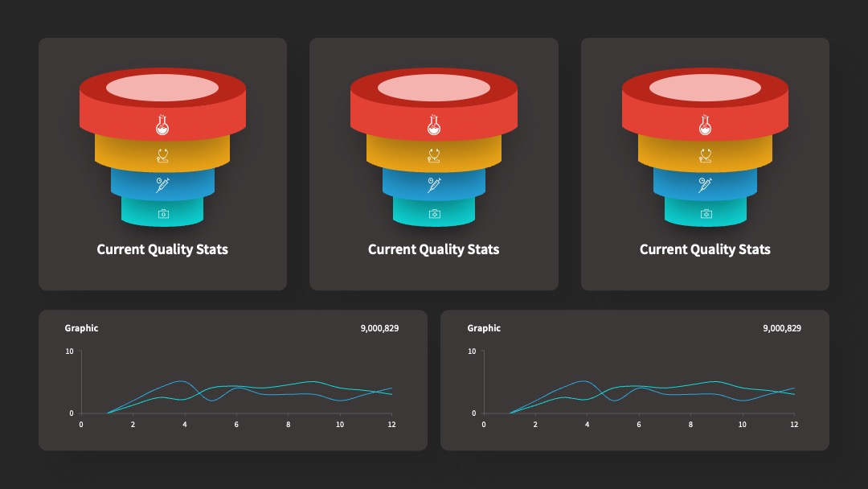Viewport: 868px width, 489px height.
Task: Click the first-aid kit icon on middle funnel
Action: 435,214
